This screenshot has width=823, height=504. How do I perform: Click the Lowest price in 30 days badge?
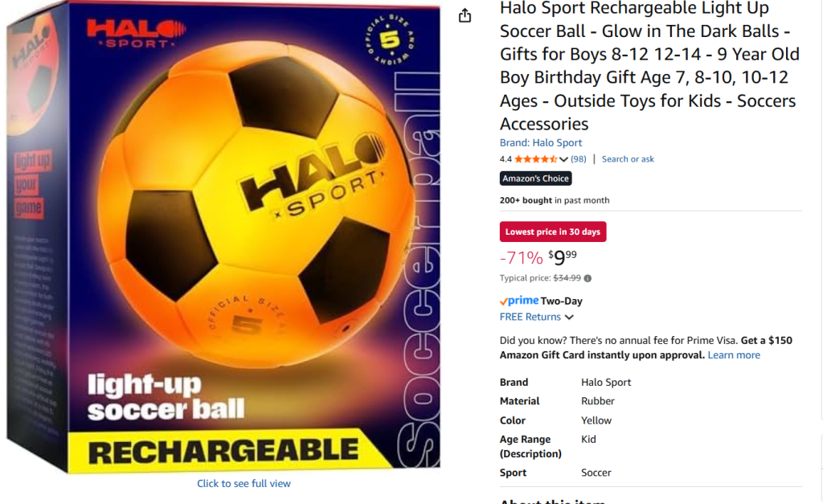click(553, 232)
